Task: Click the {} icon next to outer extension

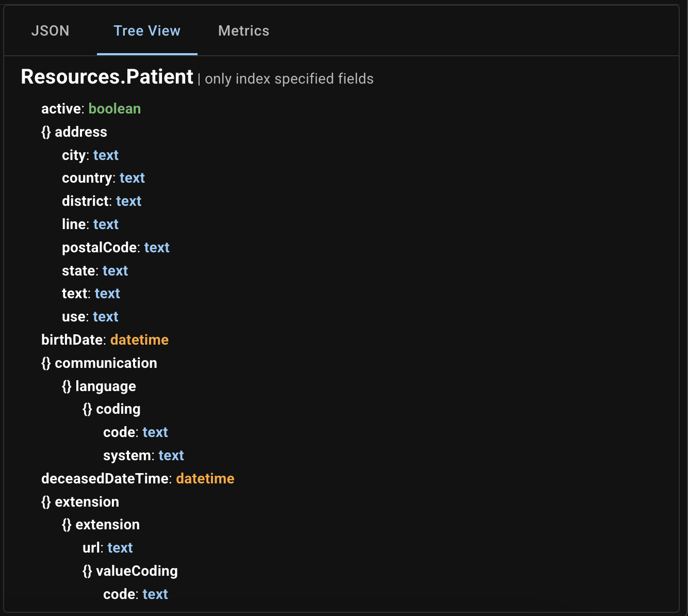Action: click(x=45, y=502)
